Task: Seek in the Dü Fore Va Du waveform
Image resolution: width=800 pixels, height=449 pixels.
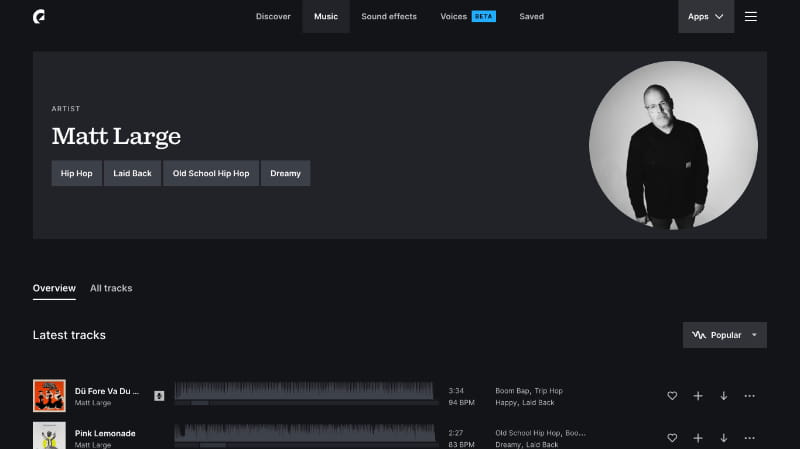Action: coord(306,392)
